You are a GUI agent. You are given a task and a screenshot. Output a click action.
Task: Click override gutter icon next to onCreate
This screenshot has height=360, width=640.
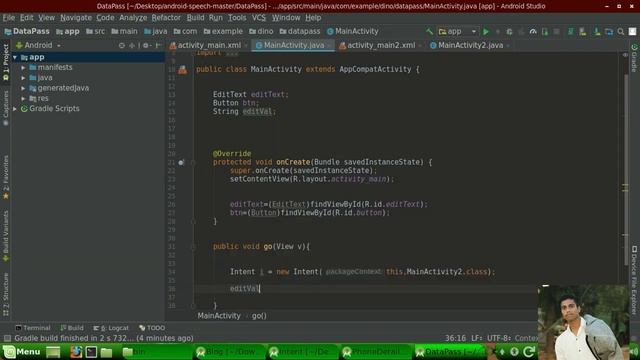[181, 162]
